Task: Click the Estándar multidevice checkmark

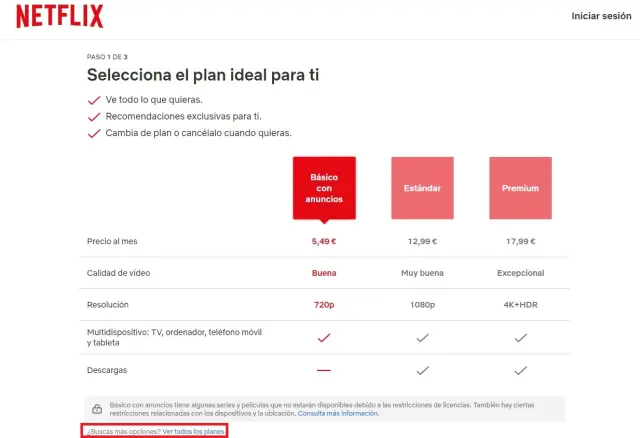Action: [422, 338]
